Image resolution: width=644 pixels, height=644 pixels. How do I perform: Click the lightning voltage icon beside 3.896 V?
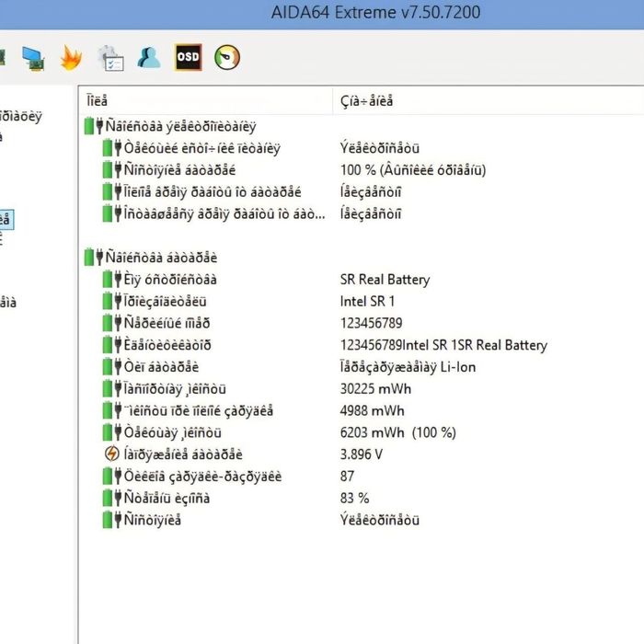pos(111,454)
